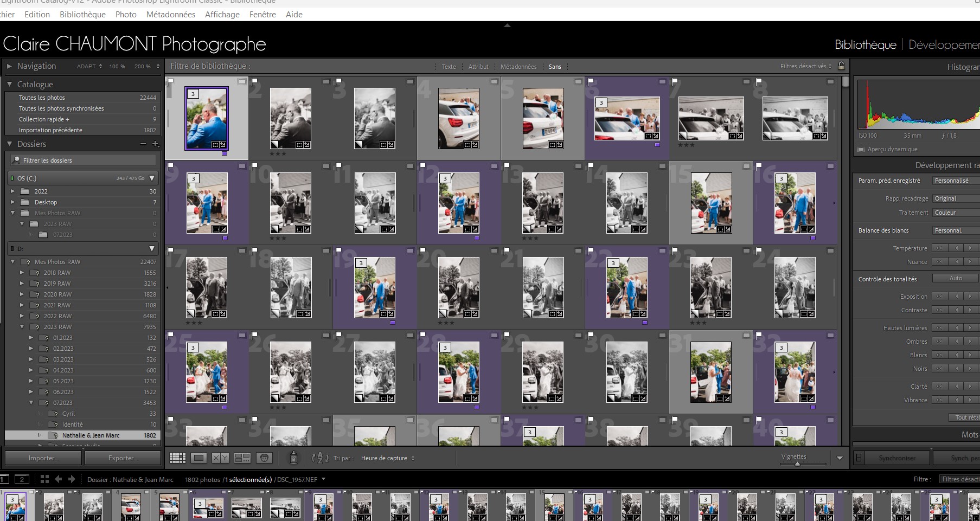980x521 pixels.
Task: Switch to Grid view mode
Action: click(x=177, y=458)
